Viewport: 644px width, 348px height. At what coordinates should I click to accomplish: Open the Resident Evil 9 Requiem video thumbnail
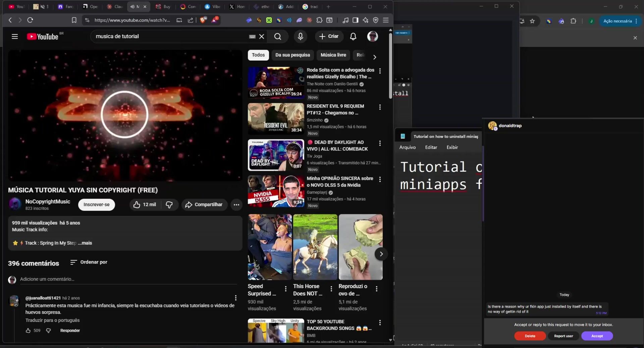pyautogui.click(x=276, y=119)
